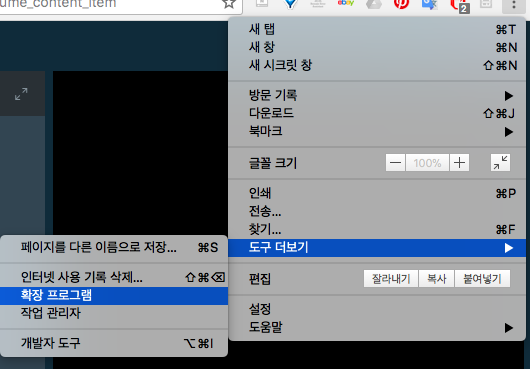
Task: Open 개발자 도구 from submenu
Action: 114,343
